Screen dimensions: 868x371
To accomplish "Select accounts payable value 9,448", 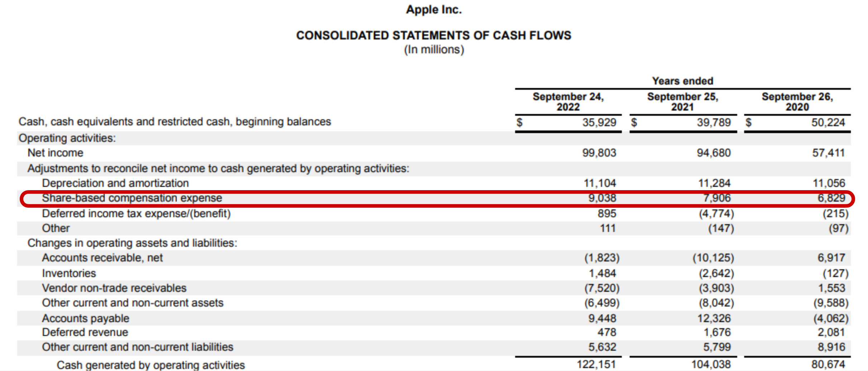I will 602,318.
